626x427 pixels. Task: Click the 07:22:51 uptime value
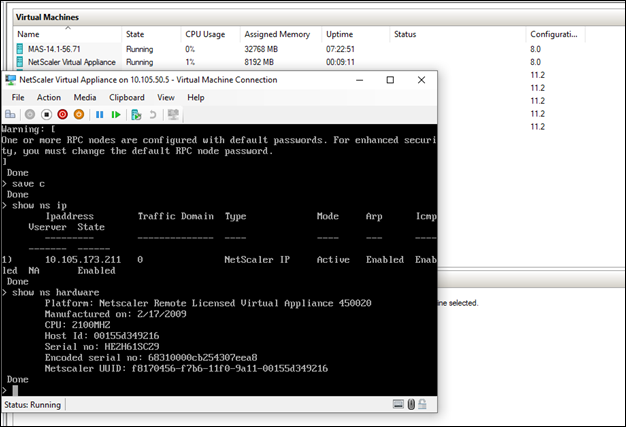340,49
